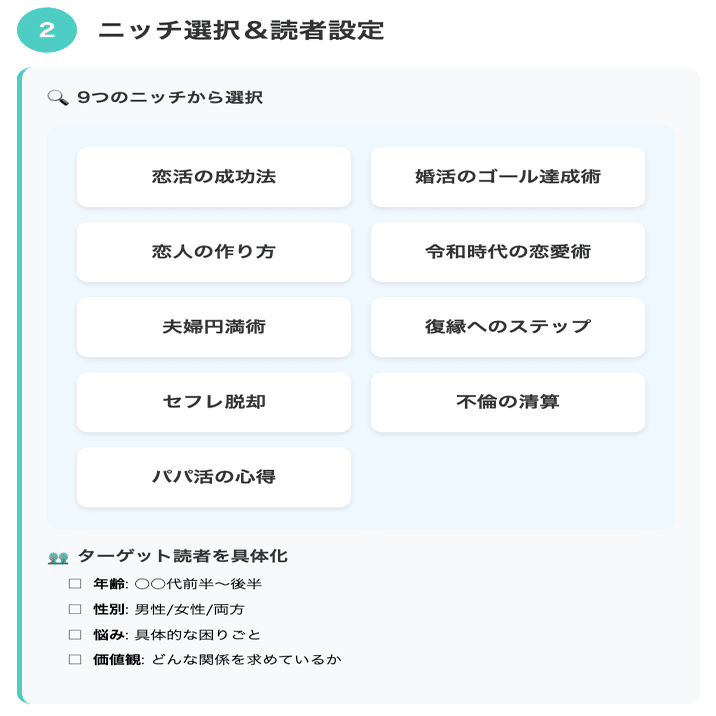Viewport: 716px width, 716px height.
Task: Choose the 夫婦円満術 card
Action: click(x=213, y=327)
